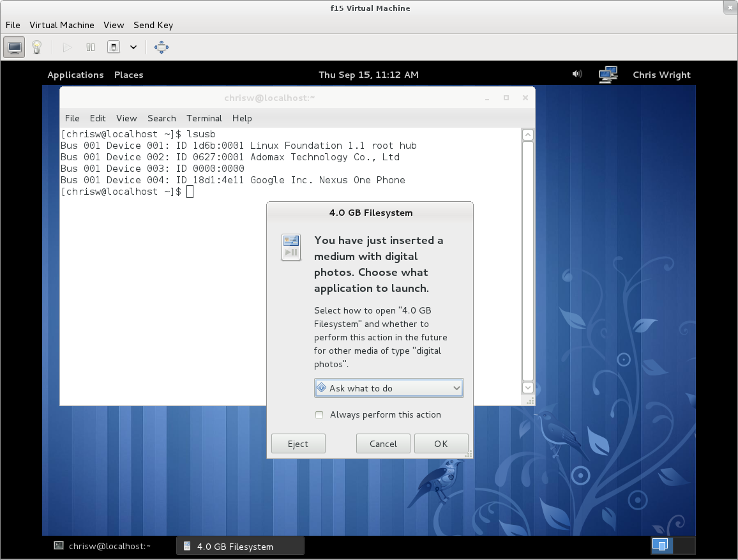738x560 pixels.
Task: Click the terminal window resize grip
Action: point(530,401)
